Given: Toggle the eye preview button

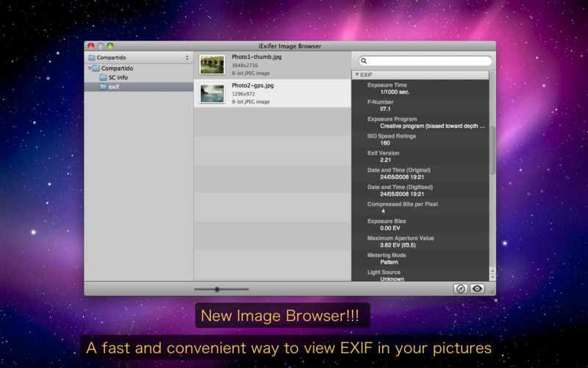Looking at the screenshot, I should [477, 289].
